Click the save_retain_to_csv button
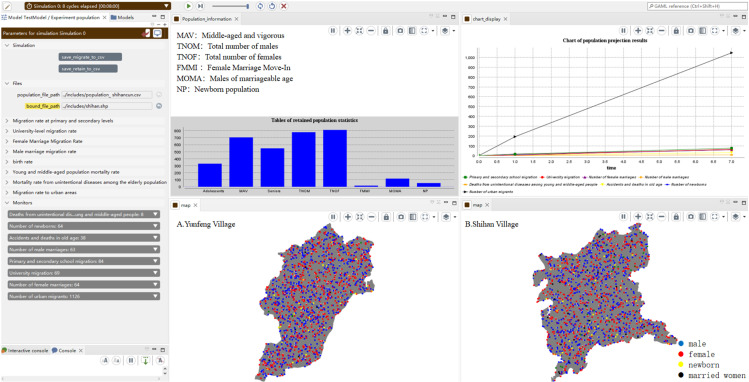 pyautogui.click(x=88, y=69)
